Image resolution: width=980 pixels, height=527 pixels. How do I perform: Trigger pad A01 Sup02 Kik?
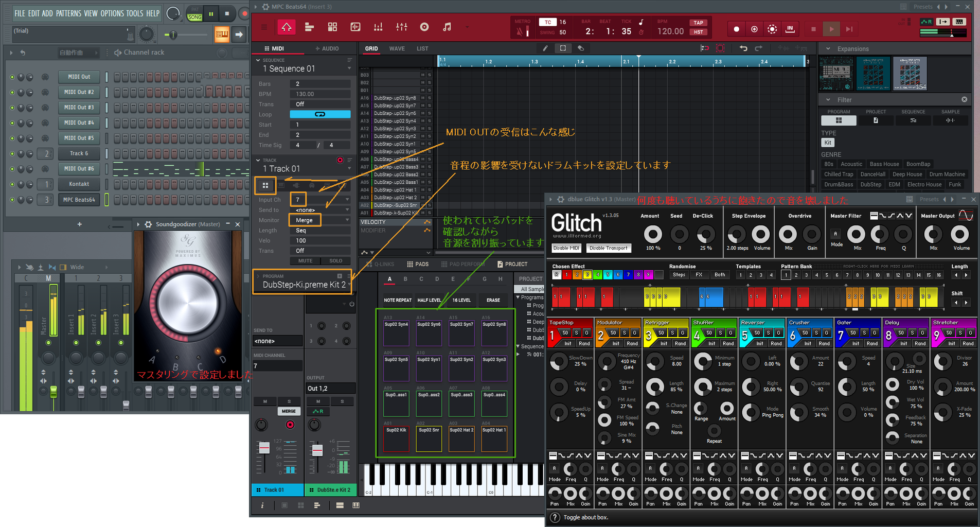[x=396, y=439]
